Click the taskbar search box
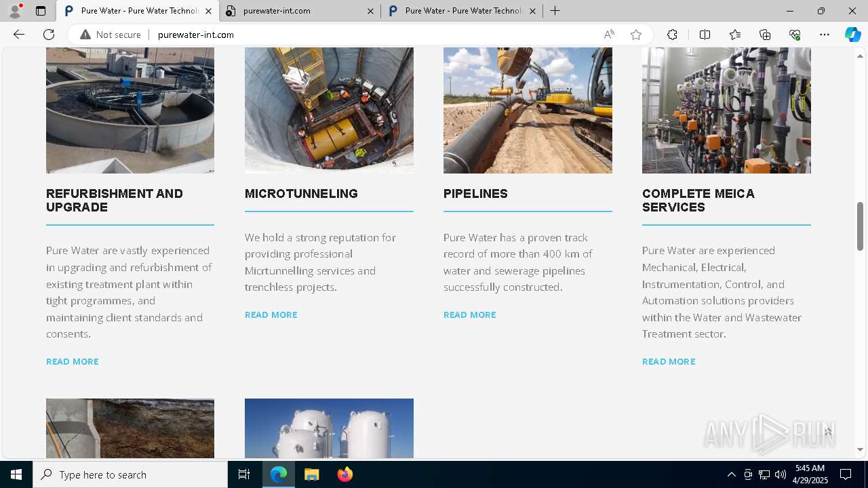This screenshot has width=868, height=488. tap(130, 474)
